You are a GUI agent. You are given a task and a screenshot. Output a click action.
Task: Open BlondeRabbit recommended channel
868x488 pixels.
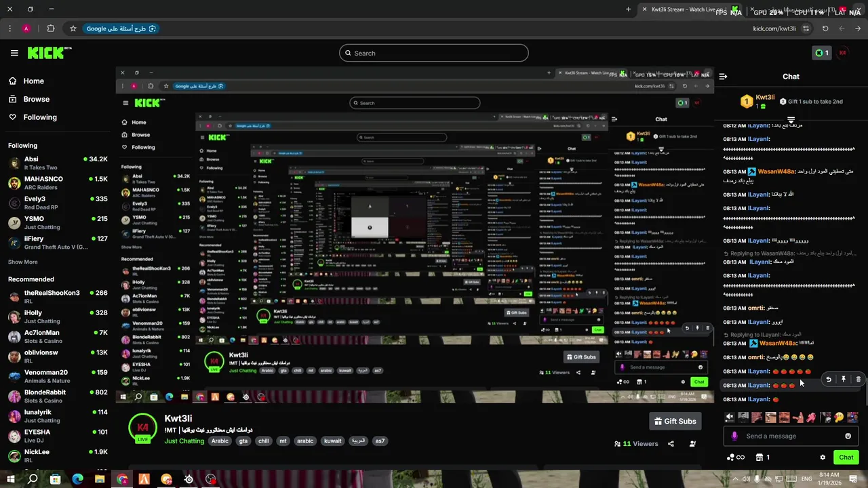click(x=58, y=396)
